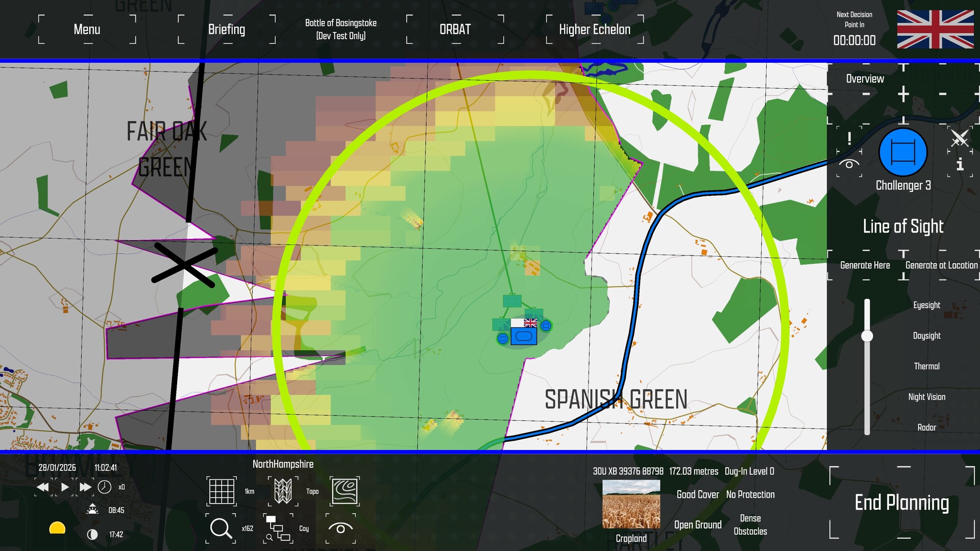The width and height of the screenshot is (980, 551).
Task: Click the End Planning button
Action: point(902,503)
